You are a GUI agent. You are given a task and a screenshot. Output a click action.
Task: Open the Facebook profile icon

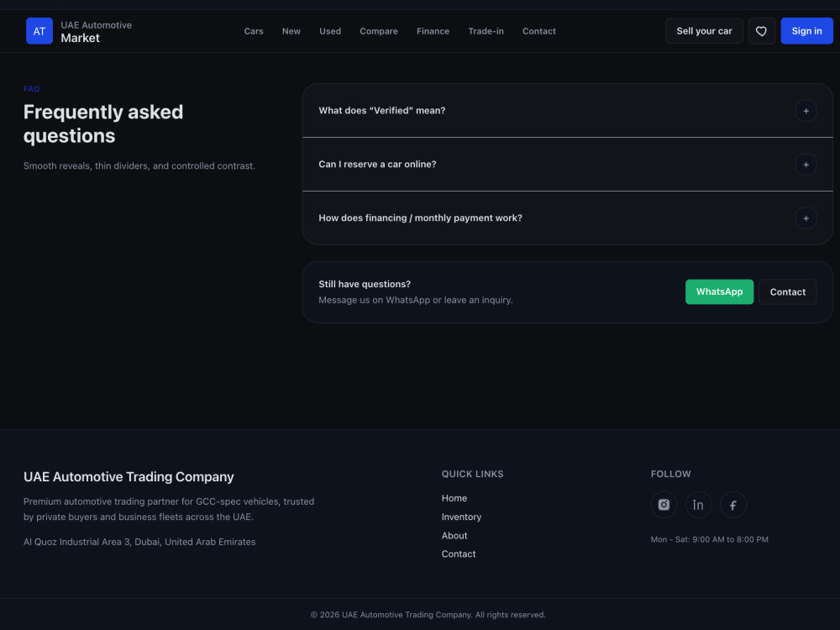pyautogui.click(x=732, y=505)
